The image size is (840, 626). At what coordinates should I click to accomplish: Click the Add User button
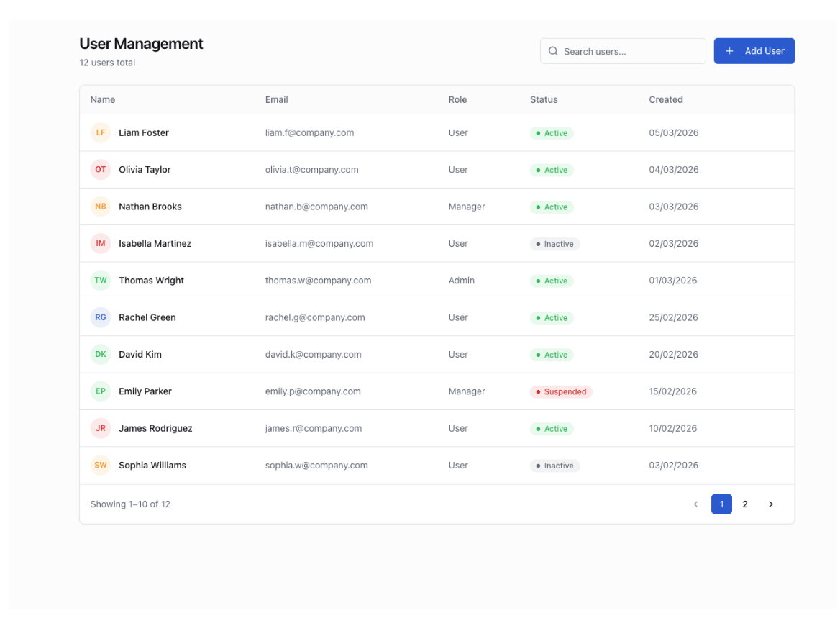[754, 50]
